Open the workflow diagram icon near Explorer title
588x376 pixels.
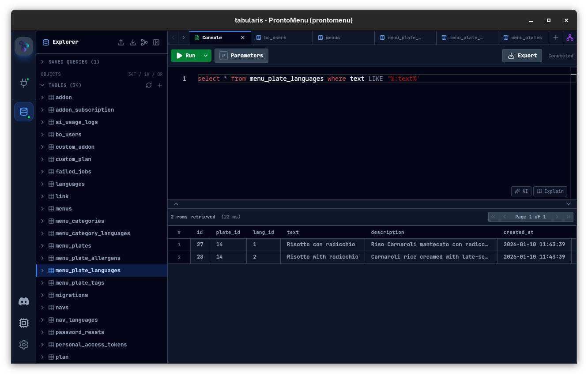(144, 42)
